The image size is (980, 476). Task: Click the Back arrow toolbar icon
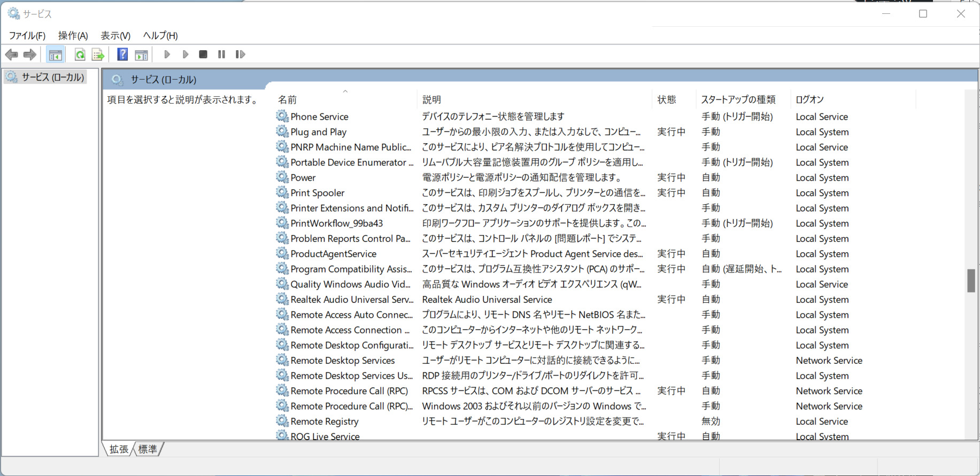11,54
